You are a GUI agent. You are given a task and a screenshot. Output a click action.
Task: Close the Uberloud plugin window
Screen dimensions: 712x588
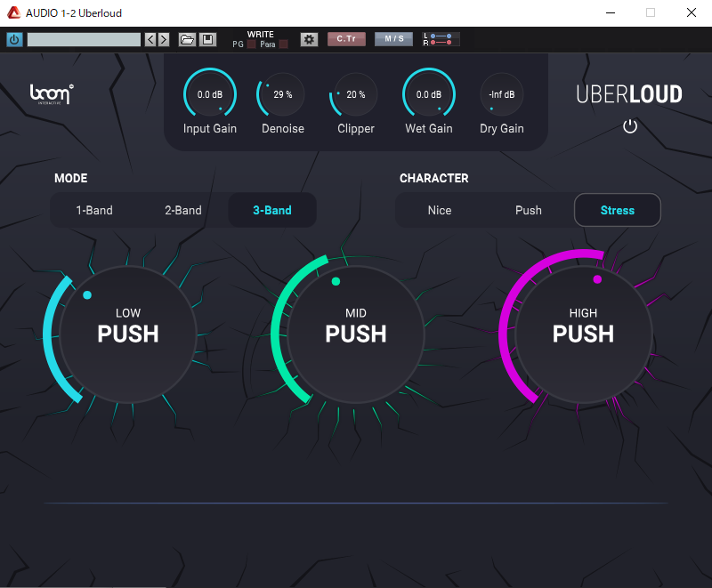(692, 12)
